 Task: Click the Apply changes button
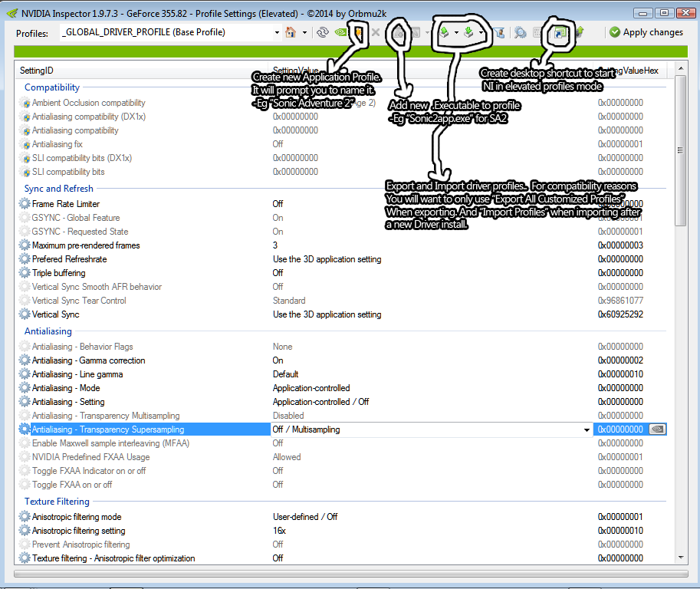coord(646,32)
